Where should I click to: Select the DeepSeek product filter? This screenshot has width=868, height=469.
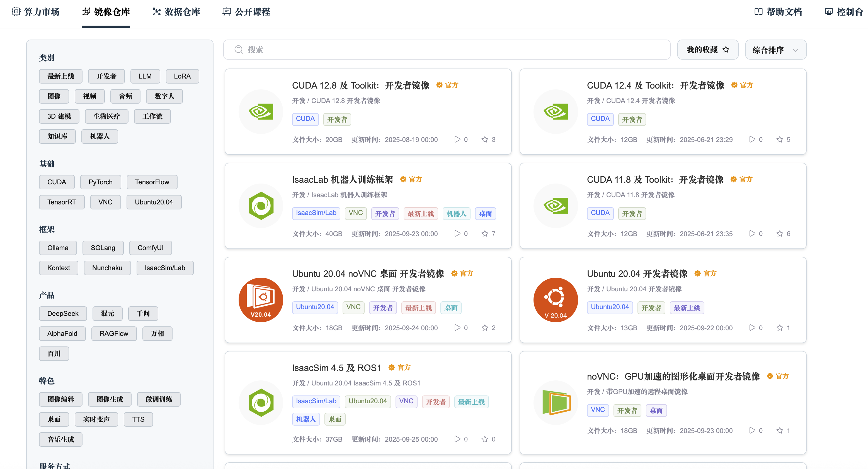coord(63,313)
